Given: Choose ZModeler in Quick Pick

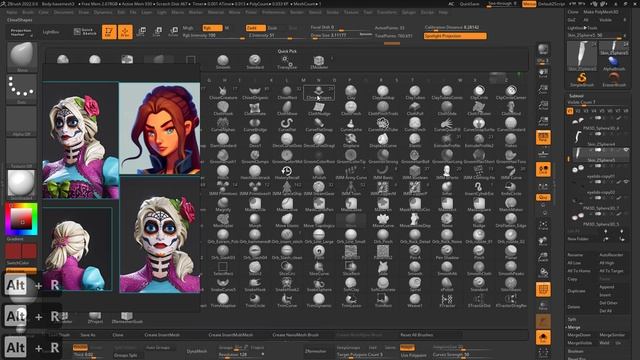Looking at the screenshot, I should pyautogui.click(x=319, y=62).
